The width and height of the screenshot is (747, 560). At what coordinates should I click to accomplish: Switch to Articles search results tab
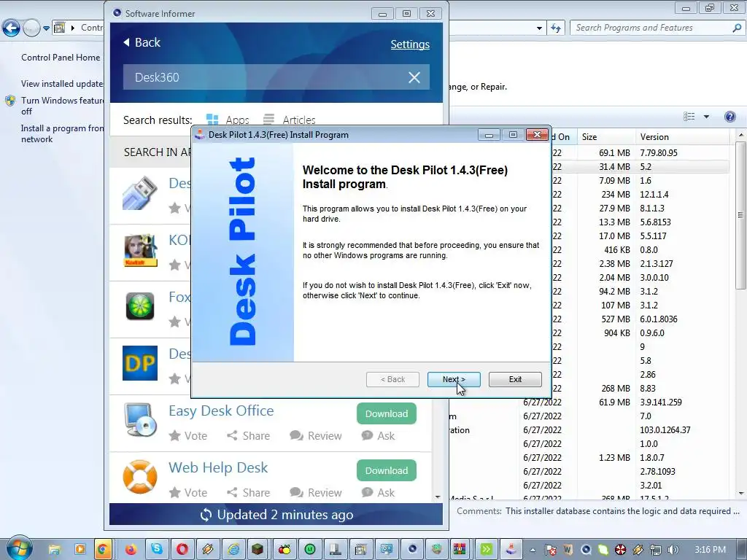pyautogui.click(x=289, y=120)
